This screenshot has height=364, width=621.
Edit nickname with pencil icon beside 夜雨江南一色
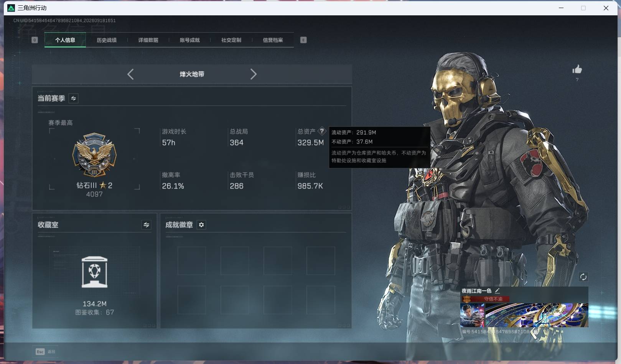pyautogui.click(x=497, y=291)
